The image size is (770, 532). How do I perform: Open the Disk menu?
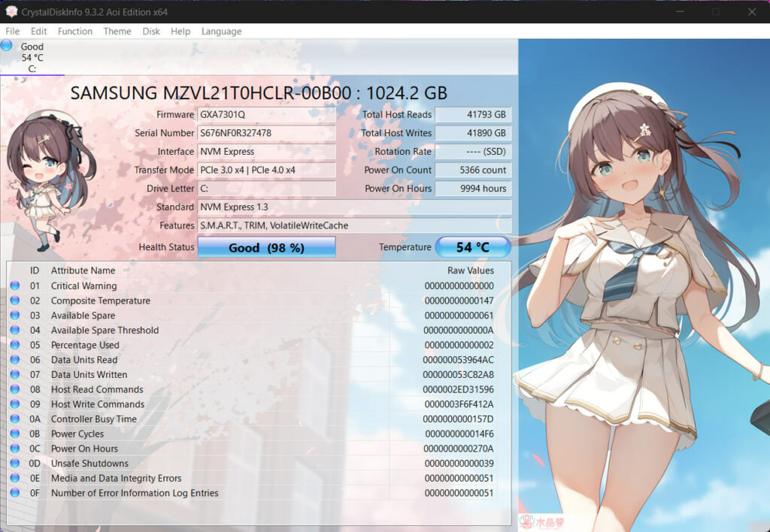150,32
